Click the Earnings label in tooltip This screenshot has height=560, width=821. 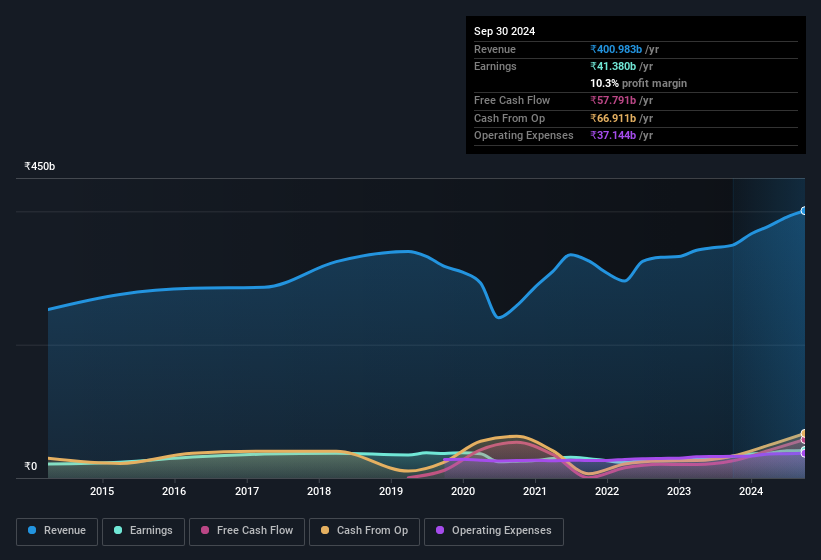495,66
